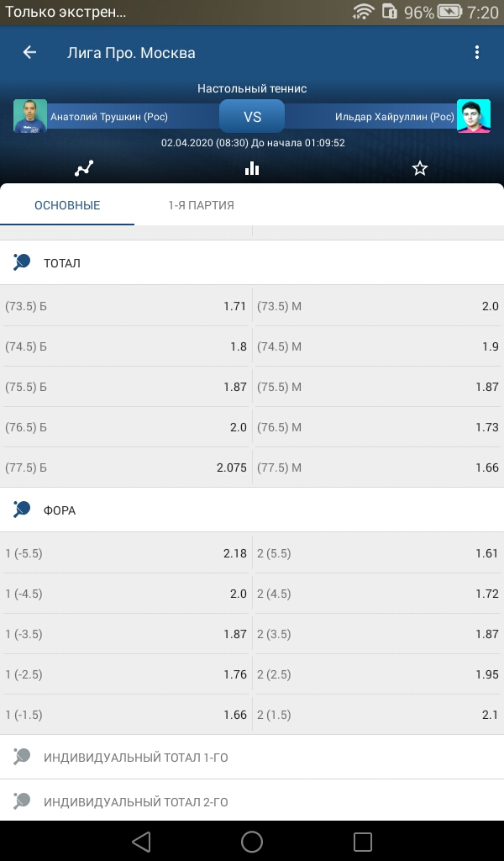Collapse the ФОРА section
The image size is (504, 861).
pyautogui.click(x=252, y=510)
